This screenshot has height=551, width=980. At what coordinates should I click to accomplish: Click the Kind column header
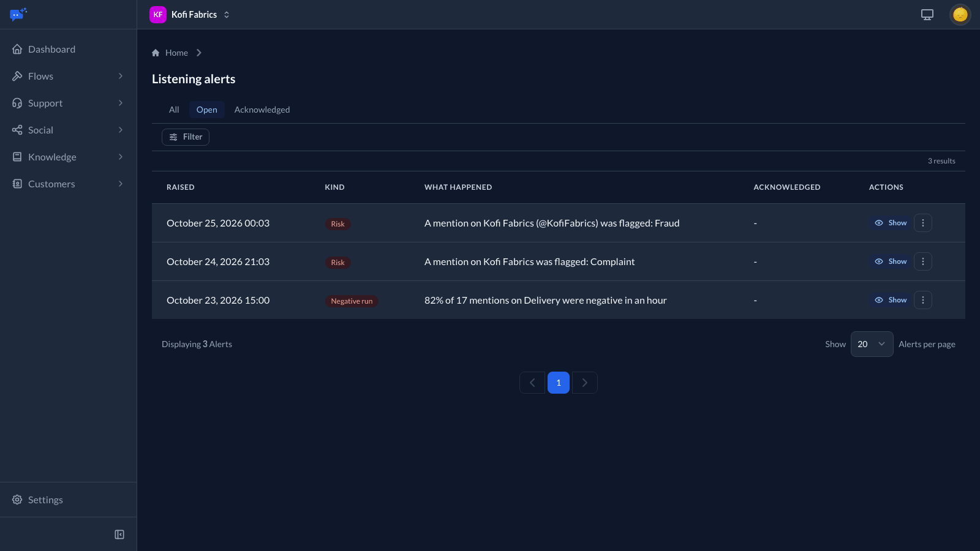point(334,187)
